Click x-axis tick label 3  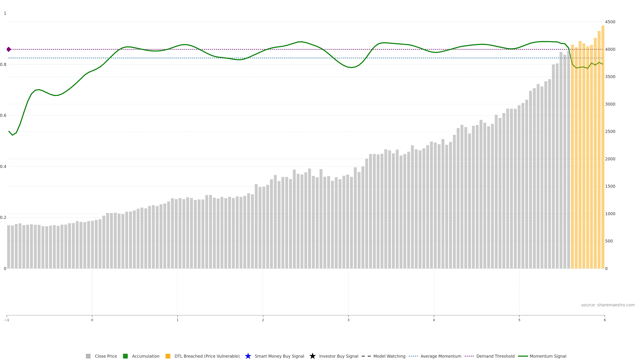(348, 320)
